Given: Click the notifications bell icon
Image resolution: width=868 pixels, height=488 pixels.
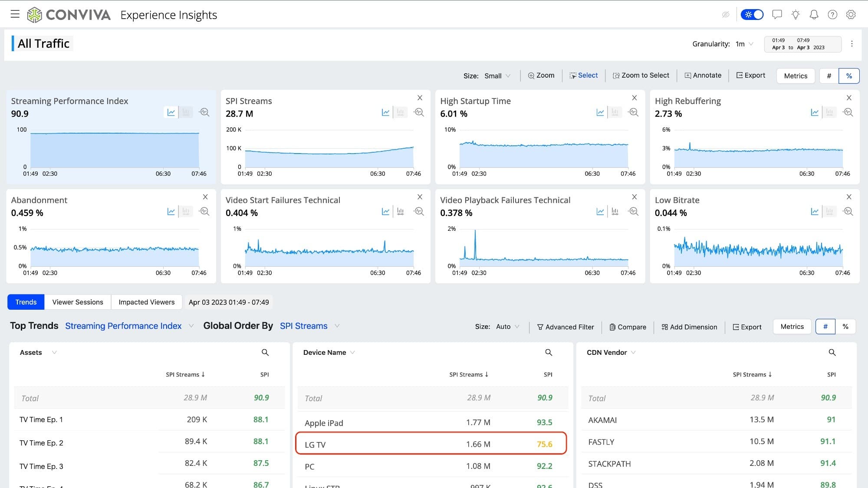Looking at the screenshot, I should [x=814, y=15].
